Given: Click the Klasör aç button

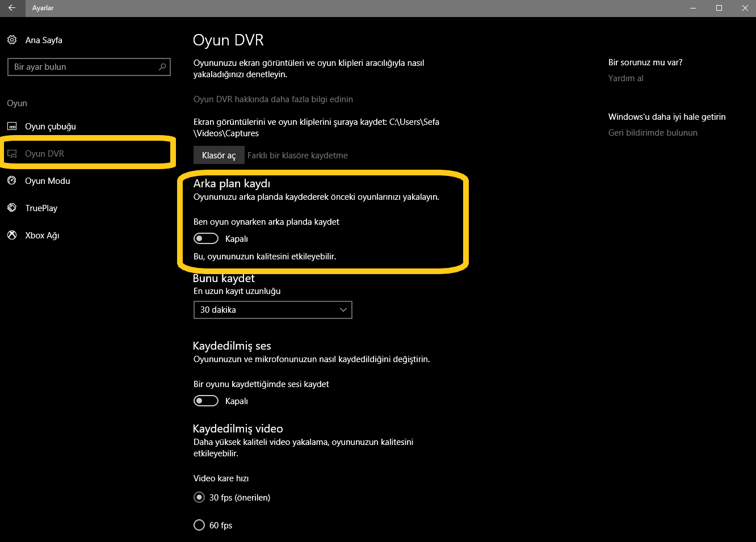Looking at the screenshot, I should pos(219,156).
